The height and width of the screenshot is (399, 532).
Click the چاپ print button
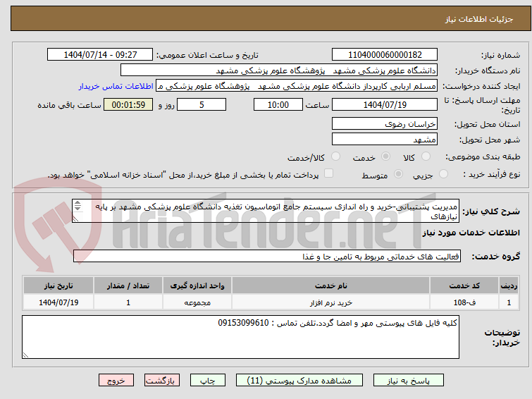(x=208, y=381)
